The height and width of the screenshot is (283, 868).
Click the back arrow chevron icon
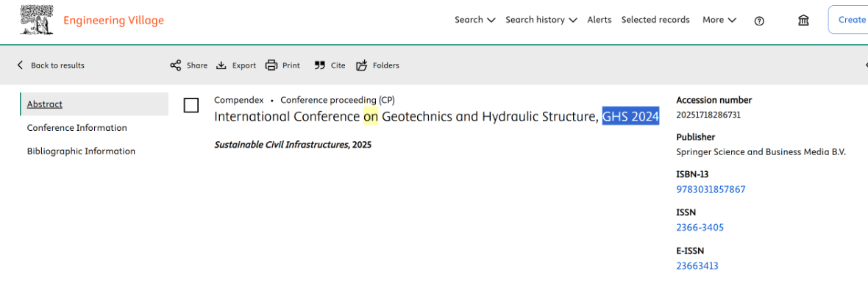click(21, 65)
